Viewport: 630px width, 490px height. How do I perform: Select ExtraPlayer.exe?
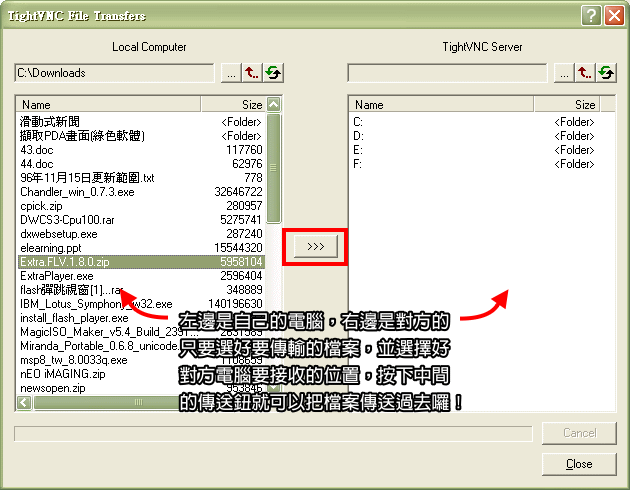click(x=141, y=276)
